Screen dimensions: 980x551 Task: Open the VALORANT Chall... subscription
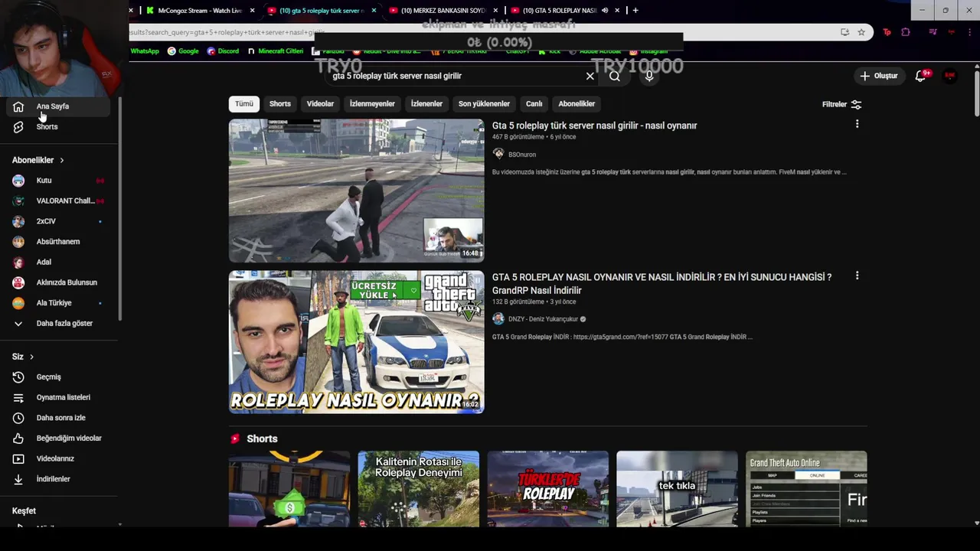click(x=58, y=201)
